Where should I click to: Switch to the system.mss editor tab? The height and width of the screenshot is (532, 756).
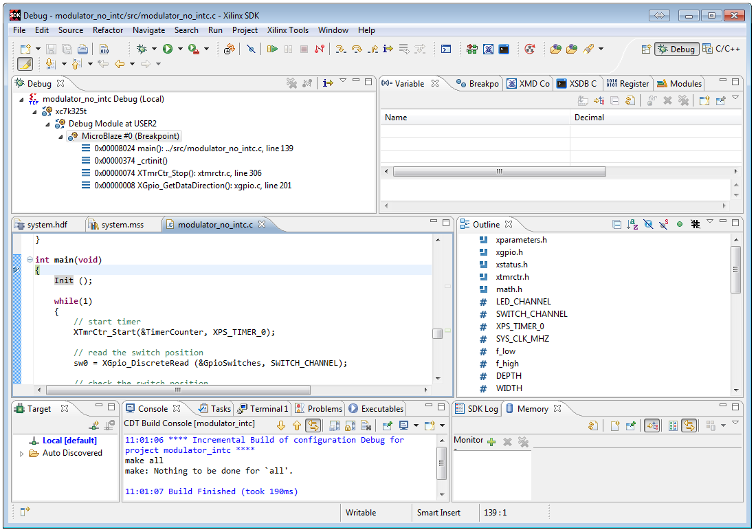[123, 225]
